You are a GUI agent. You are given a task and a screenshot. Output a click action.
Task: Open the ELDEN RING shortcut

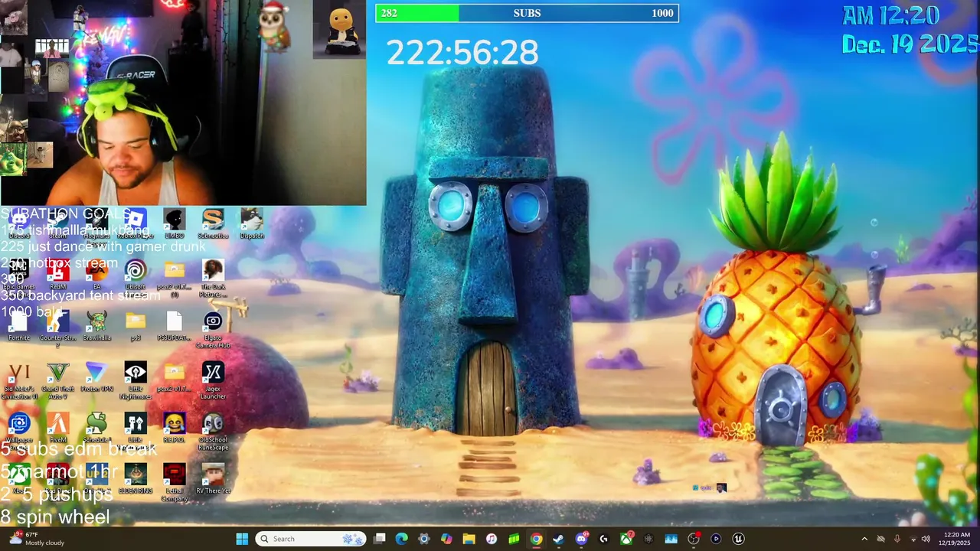[136, 479]
